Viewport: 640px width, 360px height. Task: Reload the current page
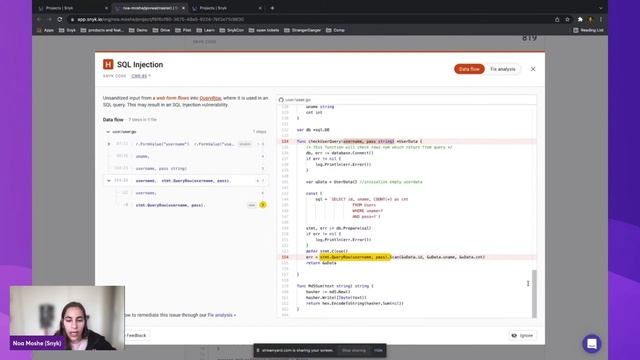click(60, 19)
